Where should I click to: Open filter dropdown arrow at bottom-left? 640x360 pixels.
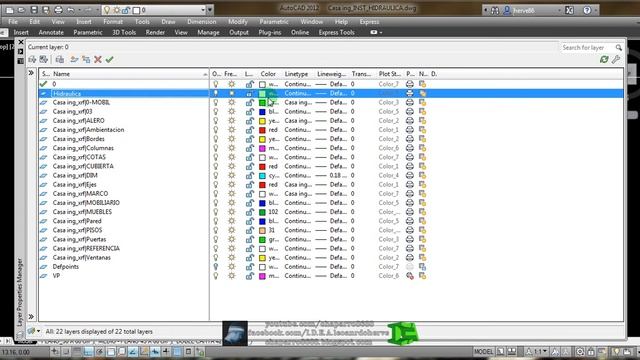(38, 331)
